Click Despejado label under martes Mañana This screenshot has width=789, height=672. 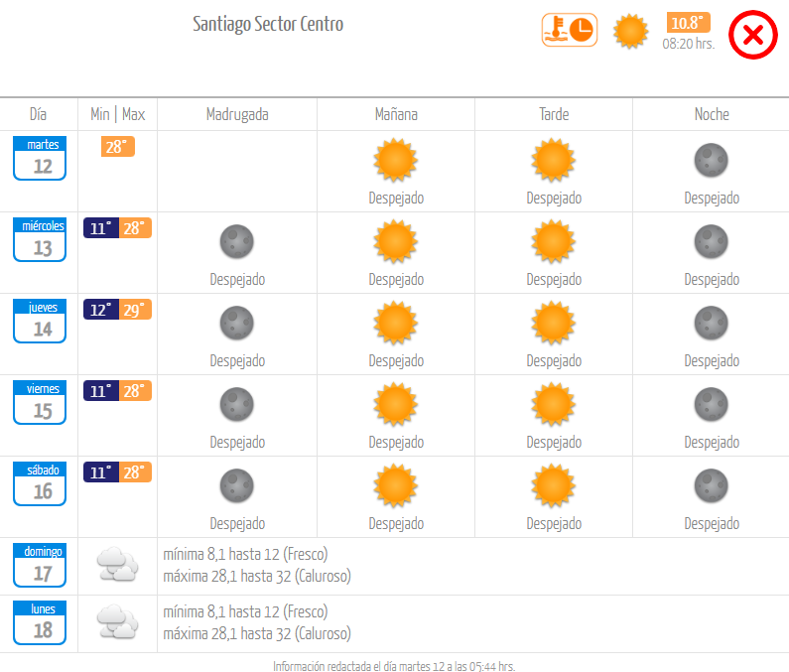pyautogui.click(x=396, y=199)
